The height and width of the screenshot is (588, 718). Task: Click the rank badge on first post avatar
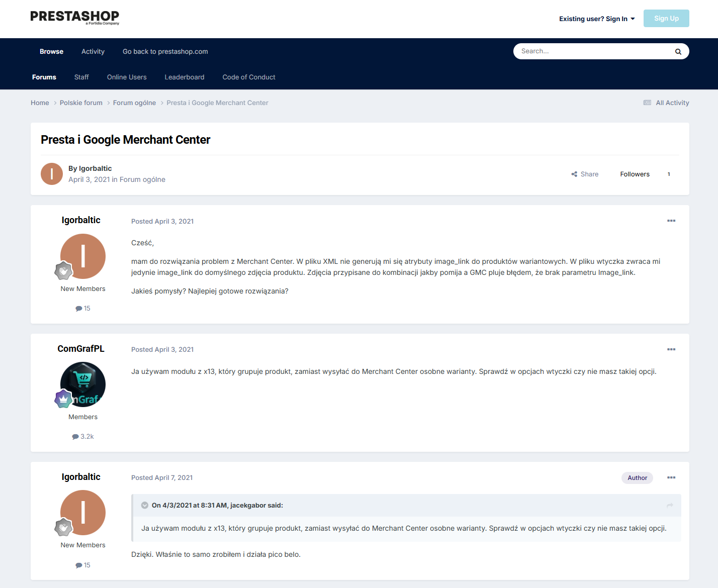coord(64,271)
